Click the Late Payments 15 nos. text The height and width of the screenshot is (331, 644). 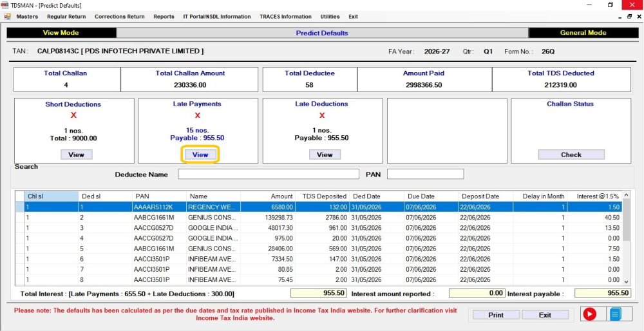tap(198, 130)
